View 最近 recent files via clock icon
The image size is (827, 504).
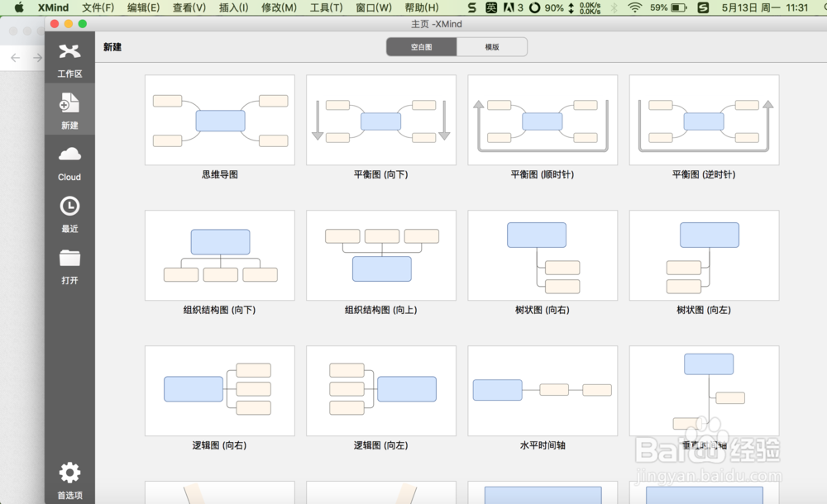click(69, 212)
